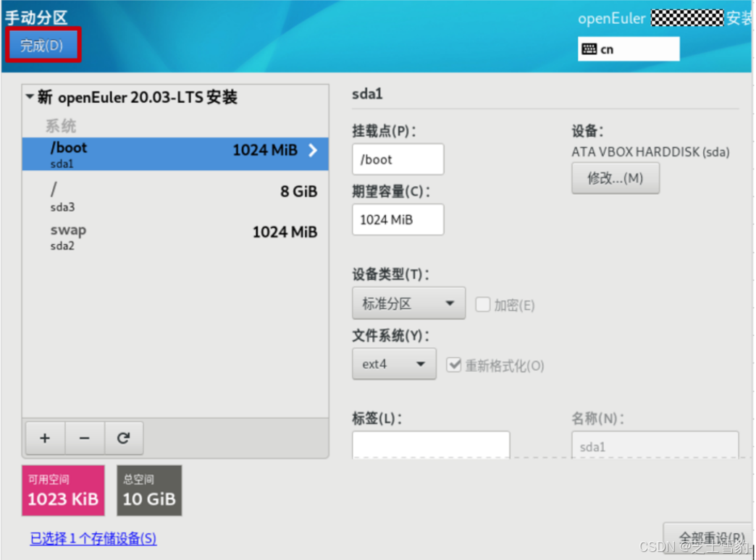Click the cn keyboard layout indicator
The height and width of the screenshot is (560, 756).
pyautogui.click(x=629, y=49)
